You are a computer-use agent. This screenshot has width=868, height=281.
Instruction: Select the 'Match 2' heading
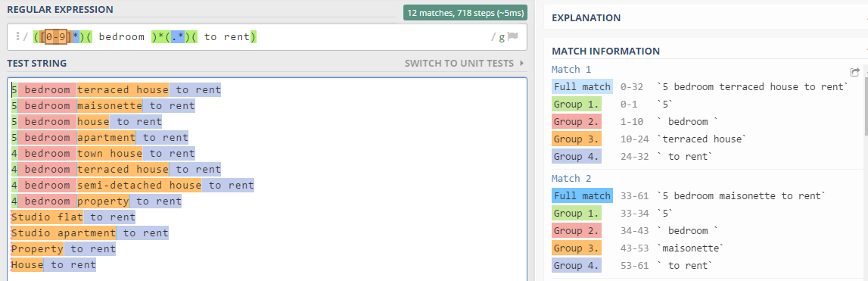(x=571, y=179)
